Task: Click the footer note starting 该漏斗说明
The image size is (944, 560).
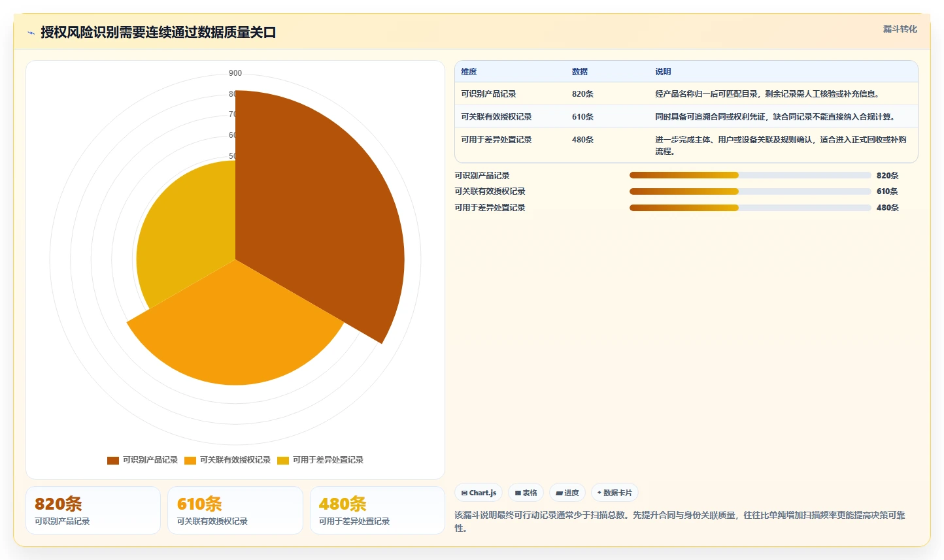Action: 680,521
